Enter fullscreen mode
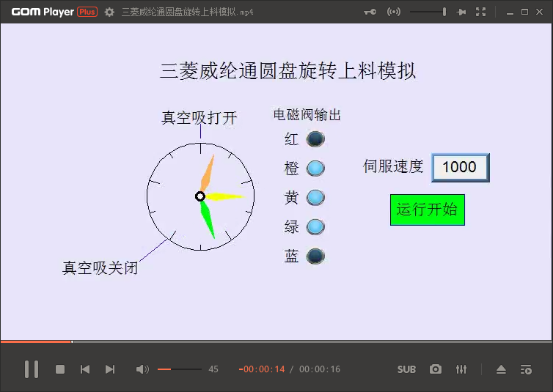 (481, 12)
